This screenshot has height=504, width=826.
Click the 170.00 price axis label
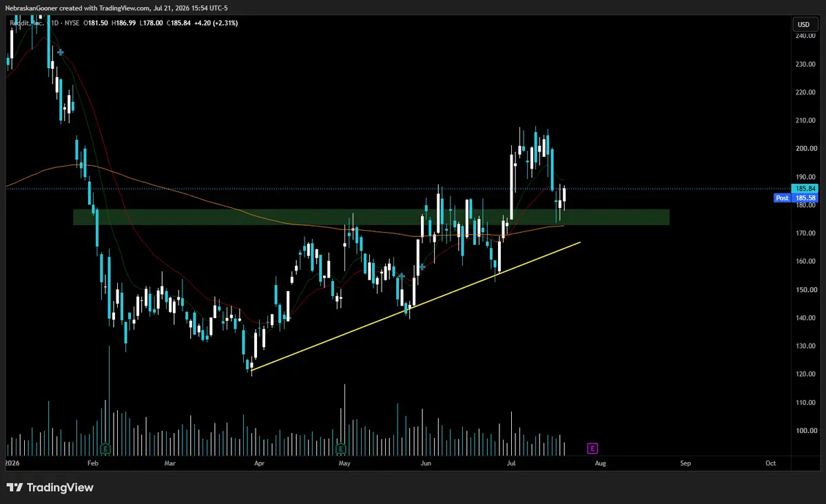tap(806, 233)
